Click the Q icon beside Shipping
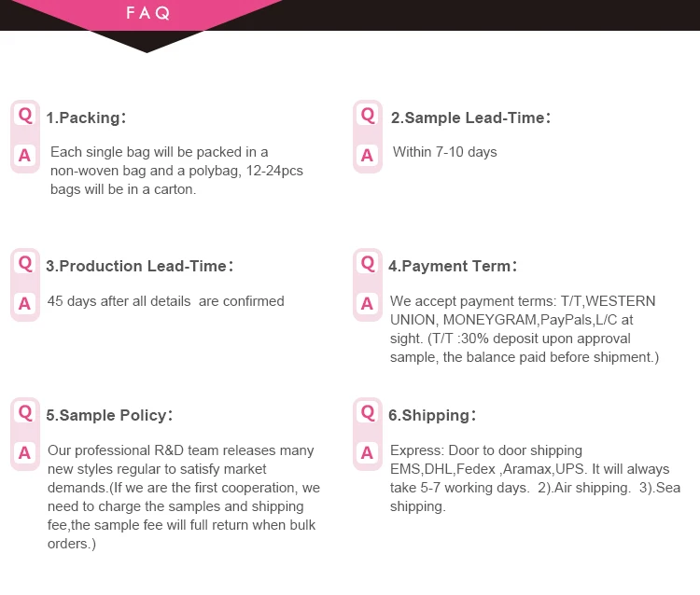 pyautogui.click(x=368, y=413)
